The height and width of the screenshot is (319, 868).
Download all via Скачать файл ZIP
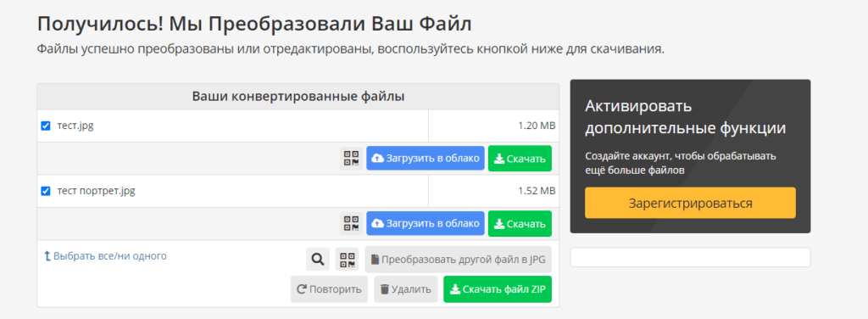(498, 289)
